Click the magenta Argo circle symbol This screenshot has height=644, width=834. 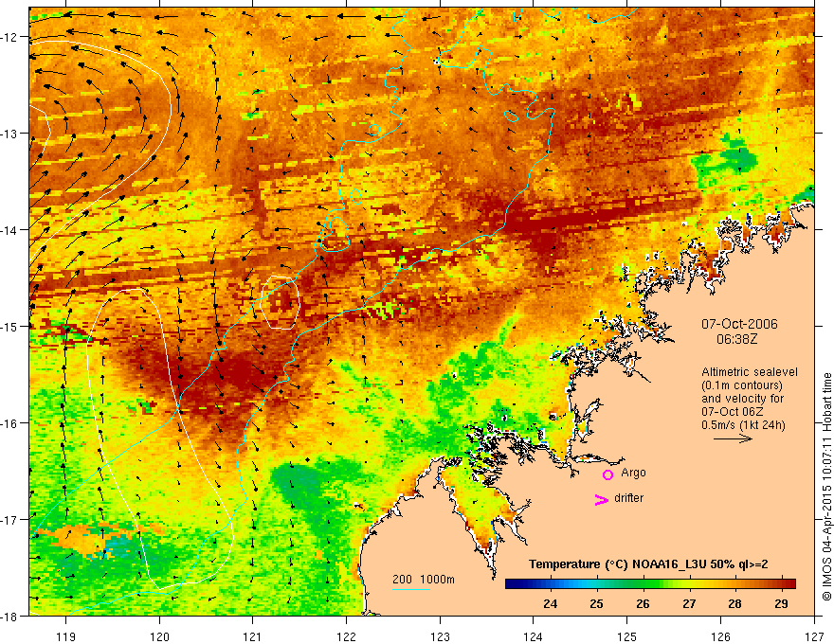tap(607, 474)
